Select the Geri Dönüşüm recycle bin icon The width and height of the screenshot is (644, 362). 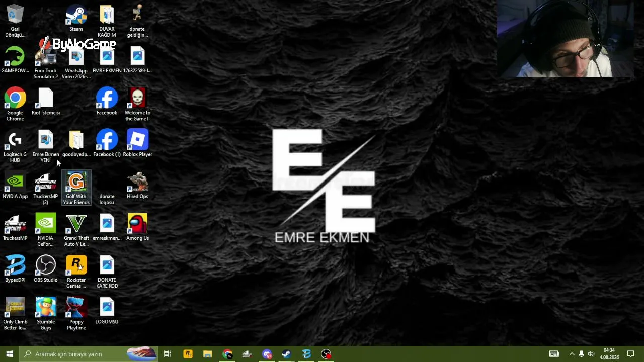click(x=15, y=21)
